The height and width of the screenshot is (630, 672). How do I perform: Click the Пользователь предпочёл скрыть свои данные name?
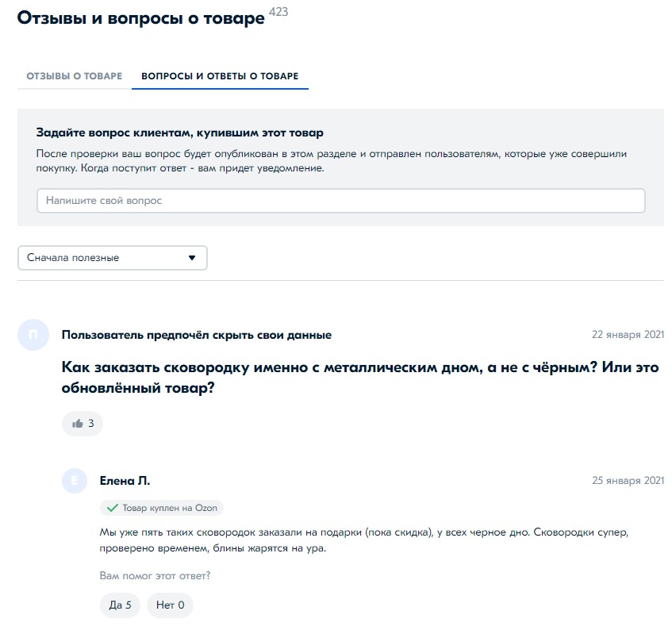click(197, 335)
